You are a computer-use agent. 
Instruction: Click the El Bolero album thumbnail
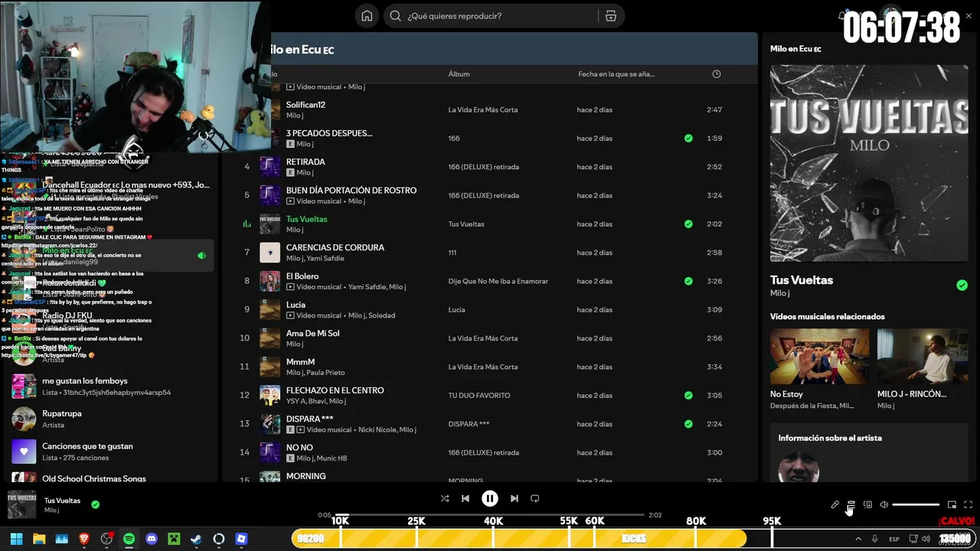pyautogui.click(x=269, y=281)
